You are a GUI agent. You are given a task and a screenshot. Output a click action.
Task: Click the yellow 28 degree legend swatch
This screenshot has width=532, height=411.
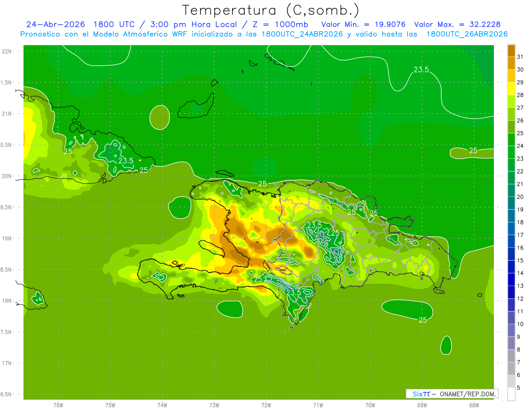pos(511,89)
